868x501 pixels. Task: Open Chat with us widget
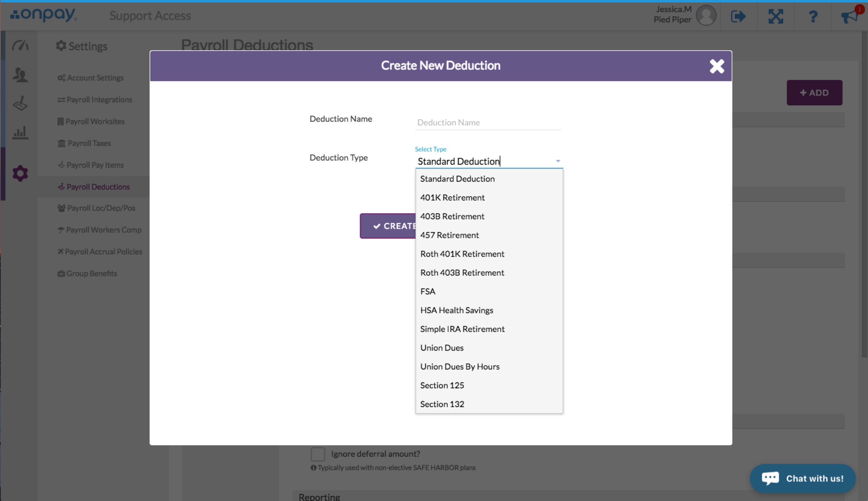tap(803, 478)
